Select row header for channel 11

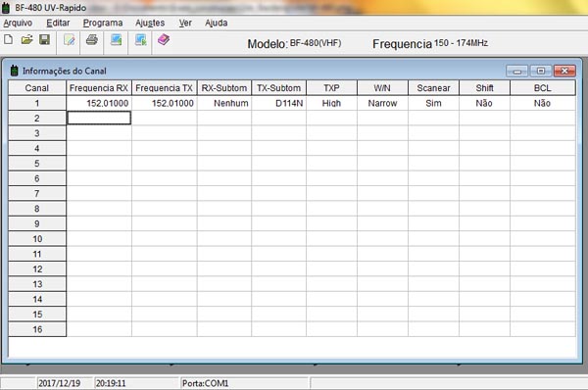[x=37, y=254]
